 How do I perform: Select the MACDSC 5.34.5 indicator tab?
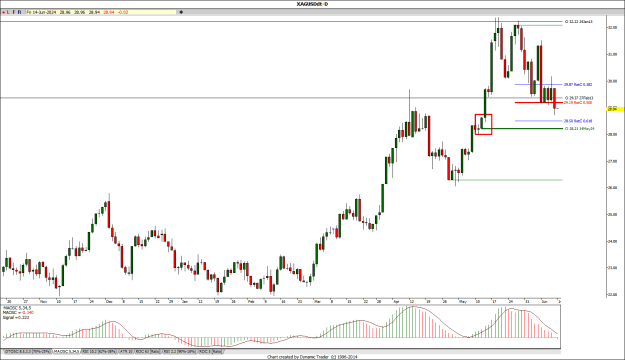[66, 352]
